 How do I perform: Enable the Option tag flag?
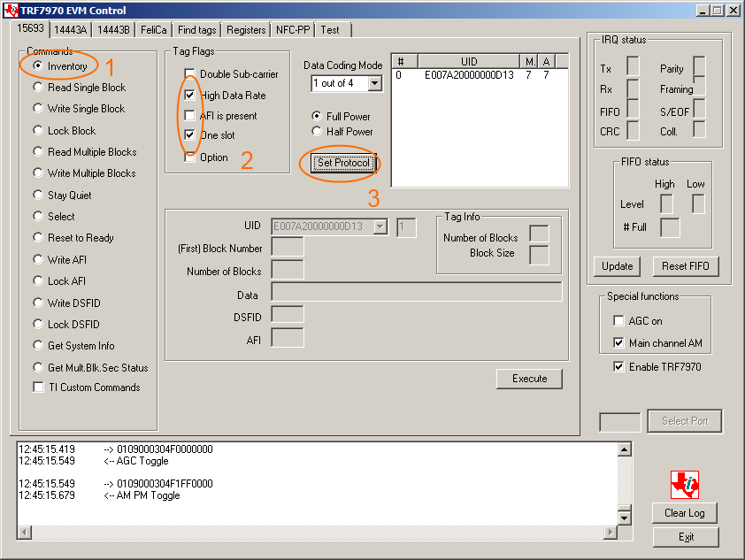(189, 157)
